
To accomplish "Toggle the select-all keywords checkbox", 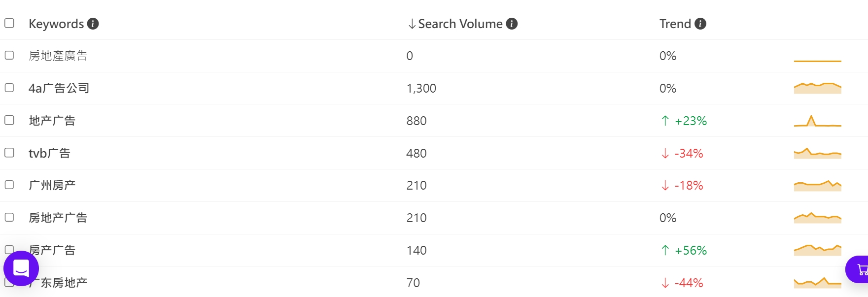I will point(9,23).
